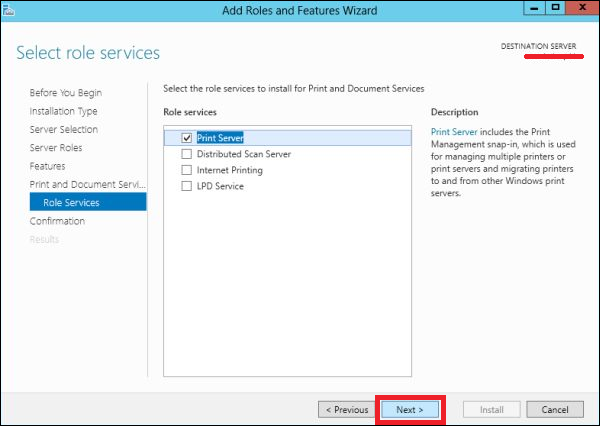Minimize the Add Roles and Features Wizard

(534, 7)
